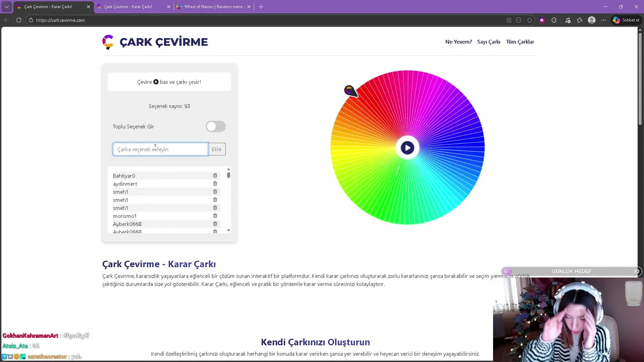Remove aydinmert using its trash icon
644x362 pixels.
pos(215,184)
